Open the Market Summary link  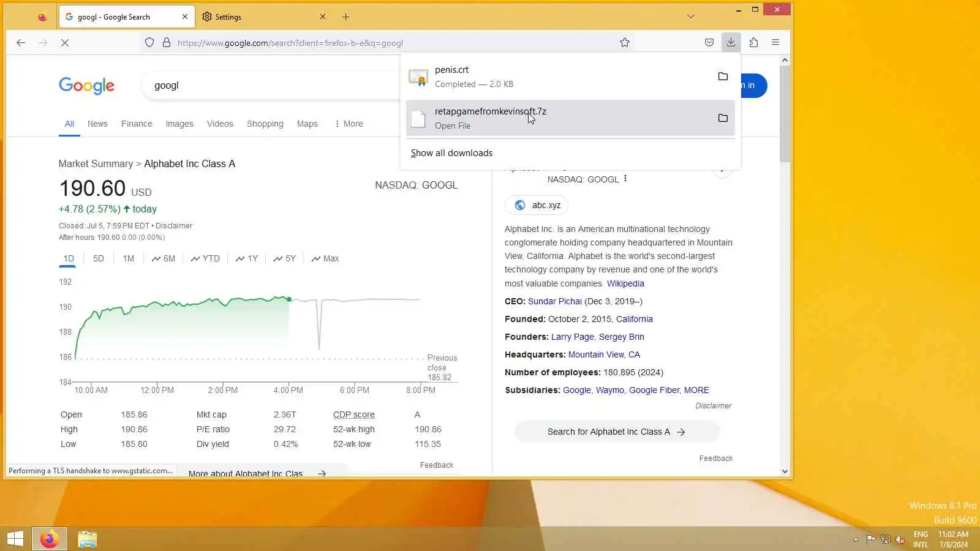point(96,164)
